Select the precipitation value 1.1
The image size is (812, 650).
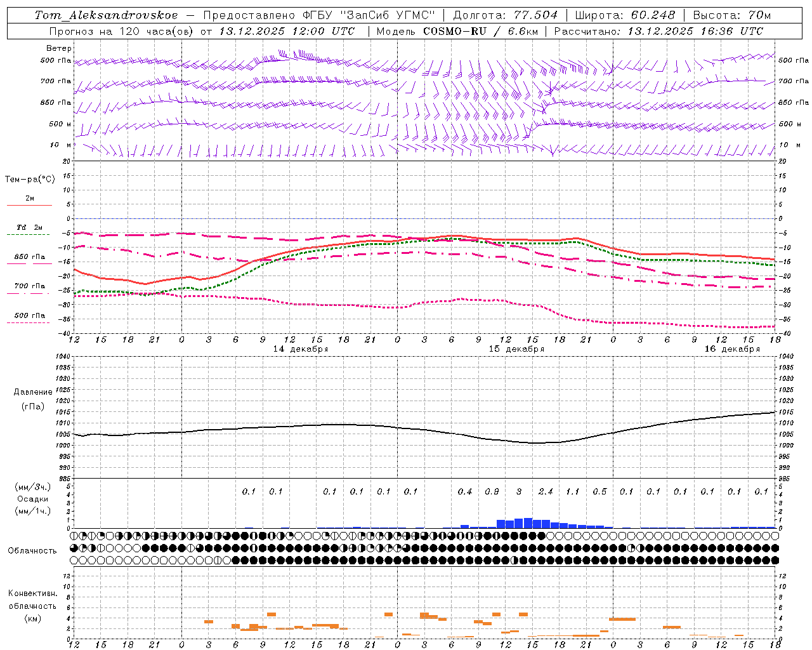coord(572,491)
